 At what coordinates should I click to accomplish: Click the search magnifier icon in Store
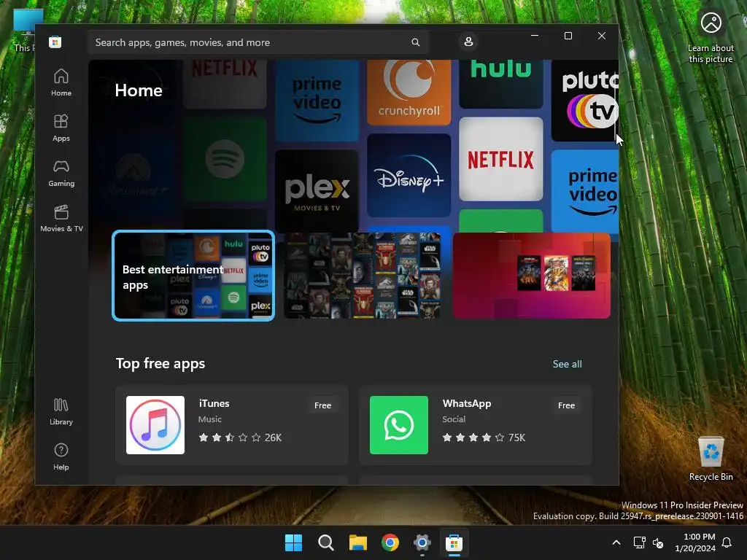click(x=415, y=42)
